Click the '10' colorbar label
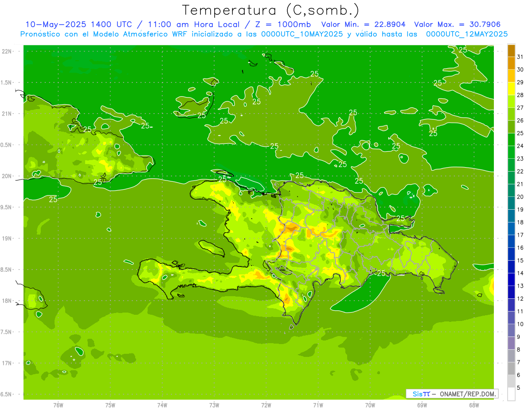 [520, 324]
